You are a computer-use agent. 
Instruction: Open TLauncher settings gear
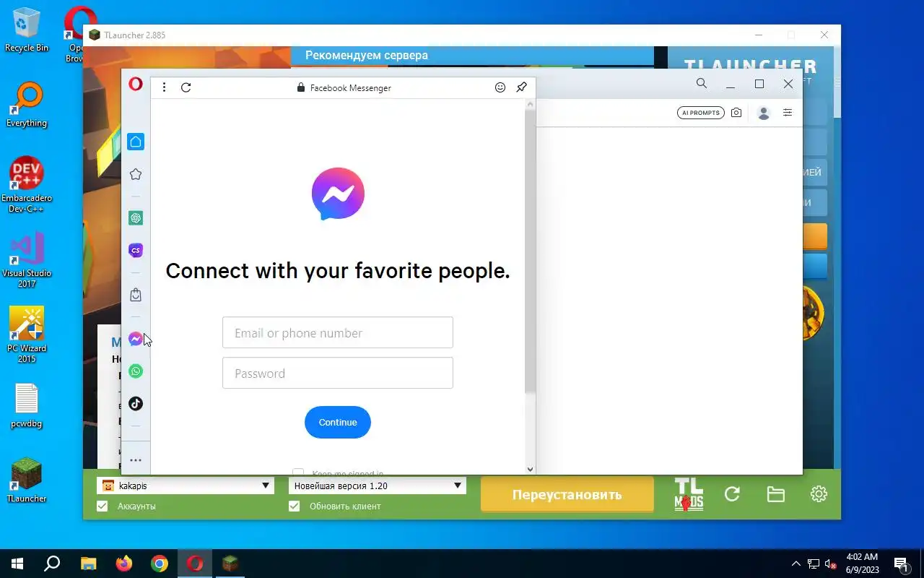click(x=819, y=494)
